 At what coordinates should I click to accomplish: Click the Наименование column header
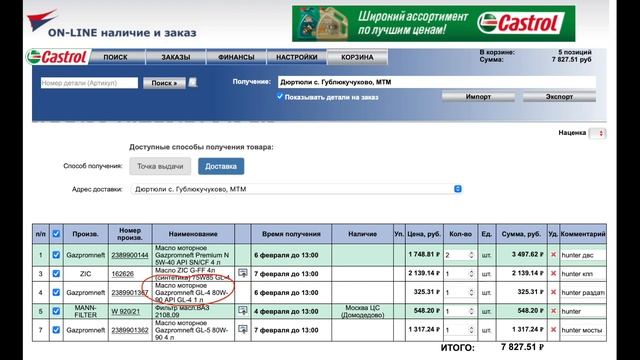193,234
